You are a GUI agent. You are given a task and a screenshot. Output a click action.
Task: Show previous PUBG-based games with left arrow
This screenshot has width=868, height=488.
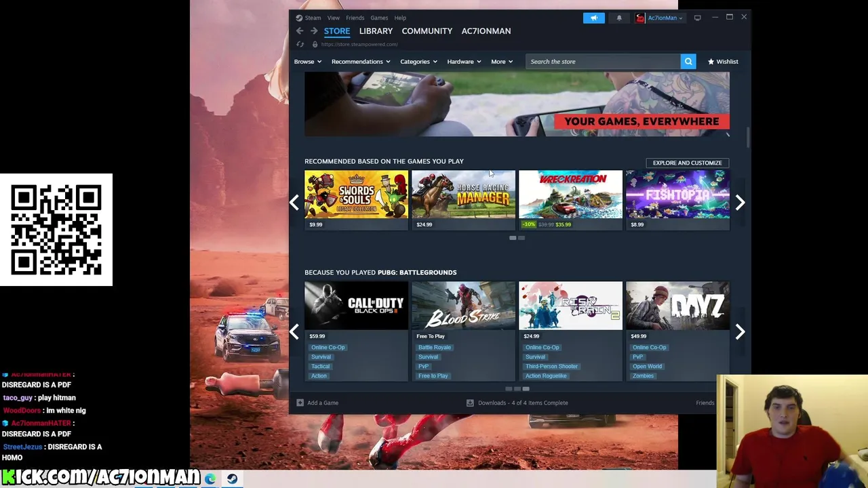pyautogui.click(x=294, y=331)
